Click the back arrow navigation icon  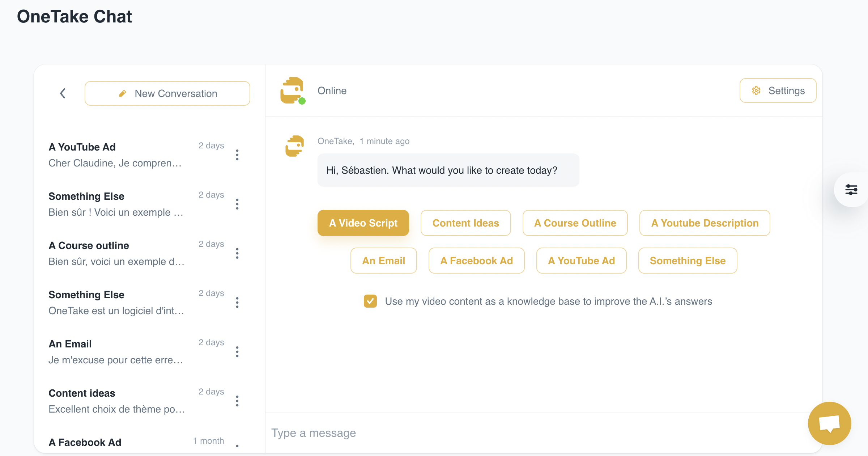pos(63,93)
